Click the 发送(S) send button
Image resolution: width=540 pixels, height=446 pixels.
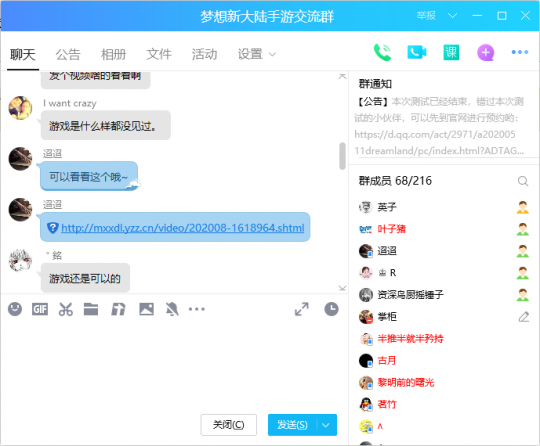pyautogui.click(x=292, y=425)
